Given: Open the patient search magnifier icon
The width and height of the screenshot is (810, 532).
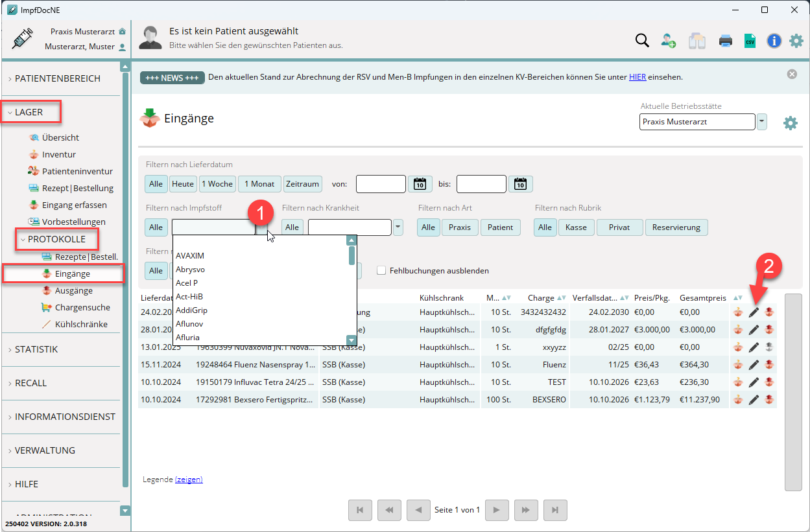Looking at the screenshot, I should (x=642, y=41).
